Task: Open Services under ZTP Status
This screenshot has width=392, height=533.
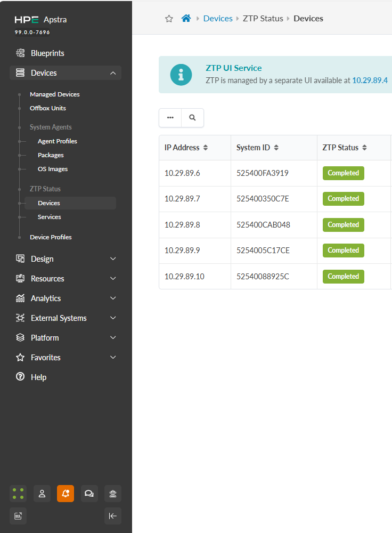Action: click(x=49, y=217)
